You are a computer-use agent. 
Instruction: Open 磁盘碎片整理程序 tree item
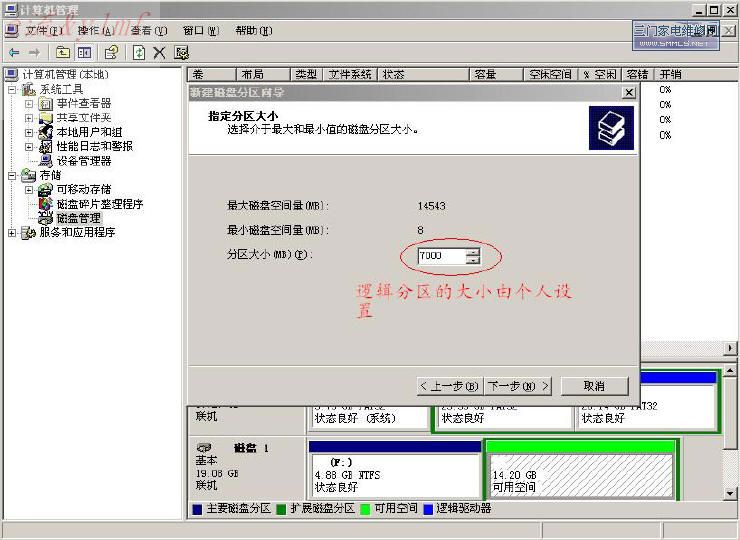(x=99, y=204)
